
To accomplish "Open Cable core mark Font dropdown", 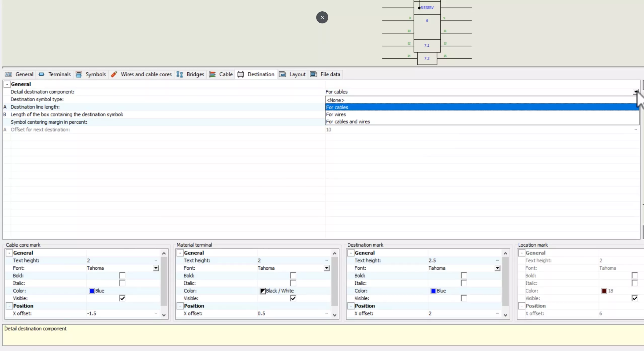I will coord(156,268).
